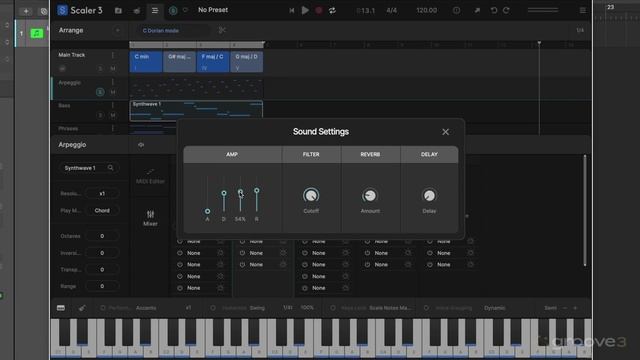Show the keyboard view icon

(61, 308)
